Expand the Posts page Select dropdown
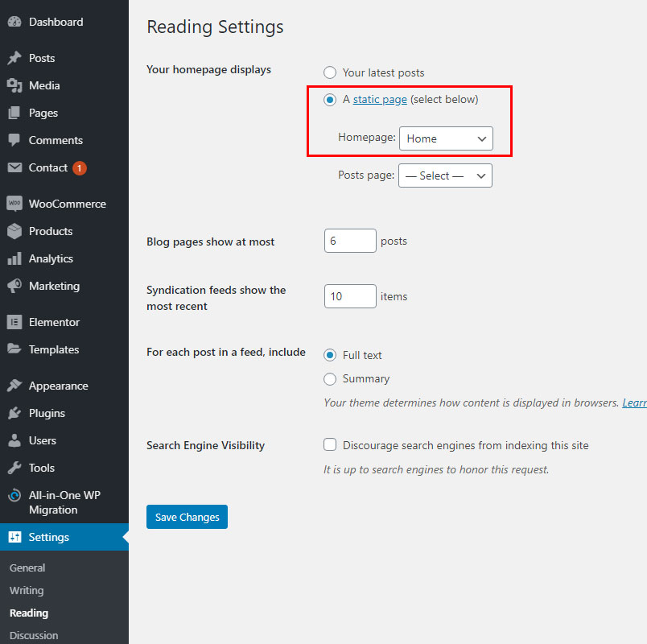 445,175
